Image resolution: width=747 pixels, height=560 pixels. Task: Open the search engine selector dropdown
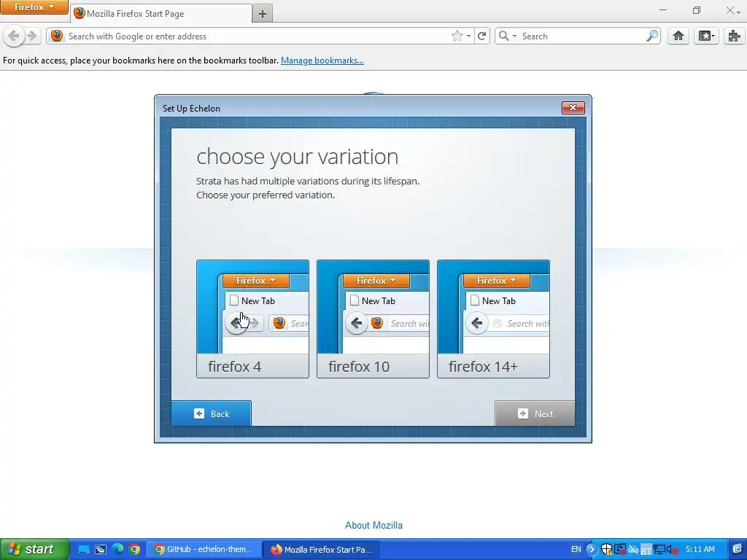coord(507,36)
